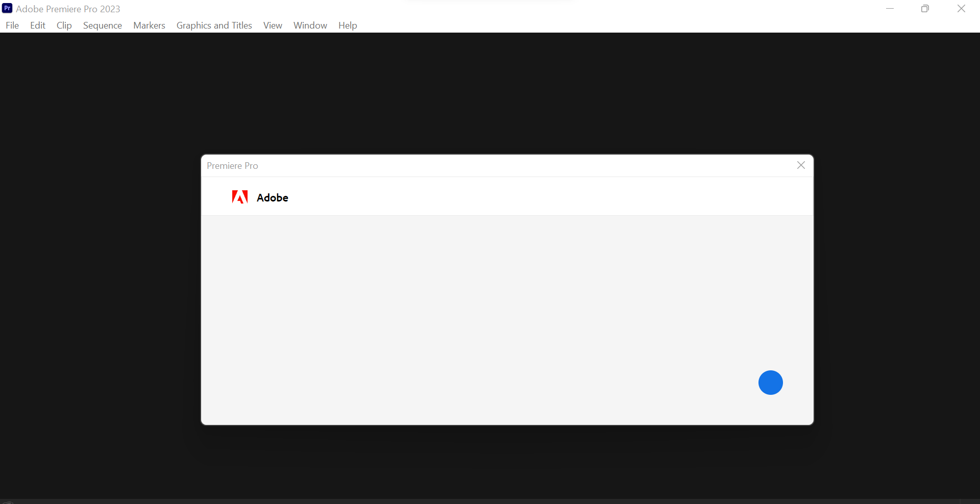Open the Graphics and Titles menu
Image resolution: width=980 pixels, height=504 pixels.
(x=214, y=26)
